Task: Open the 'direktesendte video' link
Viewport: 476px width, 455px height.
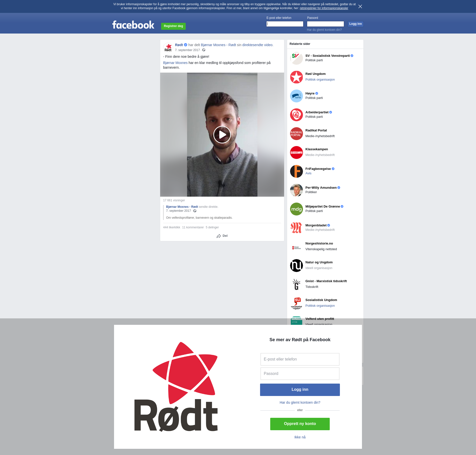Action: [x=257, y=45]
